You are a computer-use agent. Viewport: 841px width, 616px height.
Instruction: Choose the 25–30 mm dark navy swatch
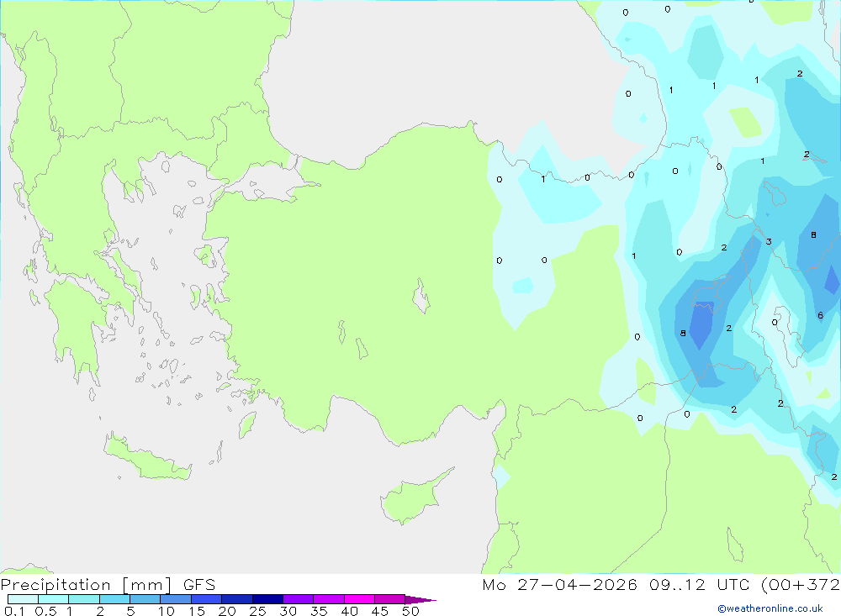click(x=267, y=599)
